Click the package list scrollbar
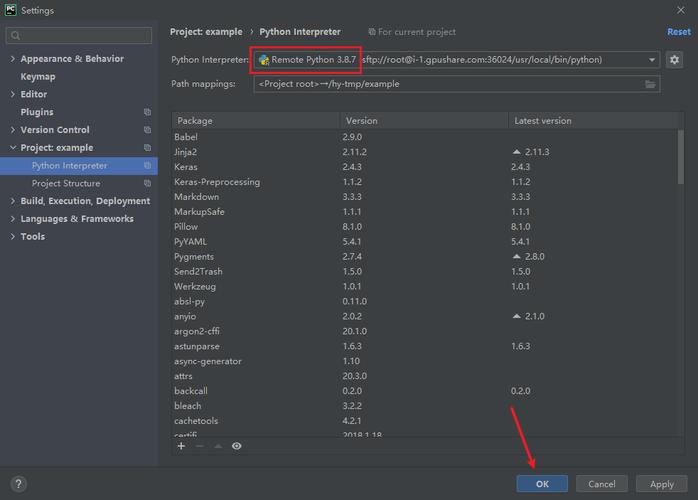This screenshot has width=698, height=500. pyautogui.click(x=680, y=157)
